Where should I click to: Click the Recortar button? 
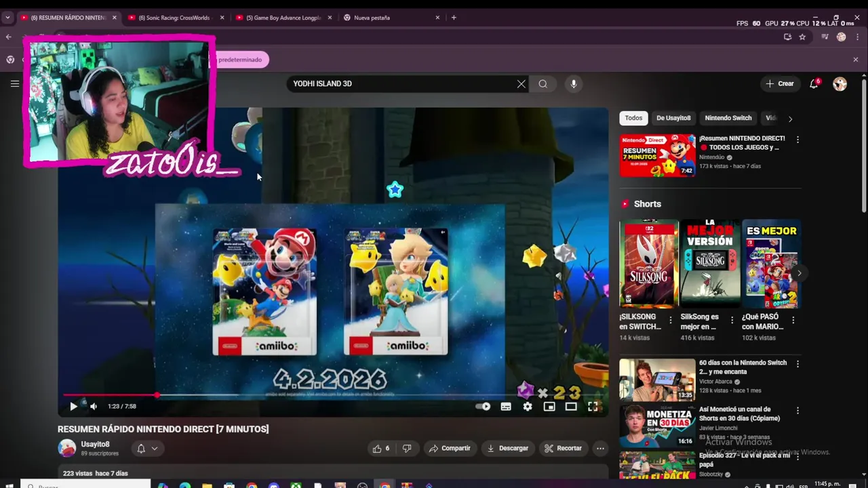pos(563,448)
